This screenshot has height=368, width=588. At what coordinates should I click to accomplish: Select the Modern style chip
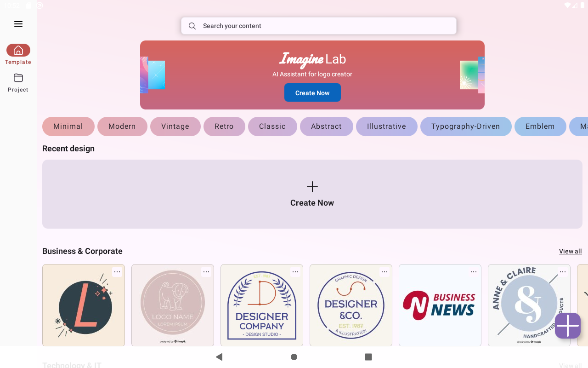[122, 126]
